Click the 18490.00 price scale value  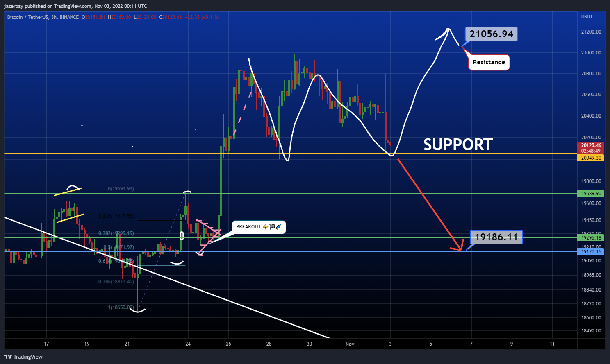tap(591, 331)
